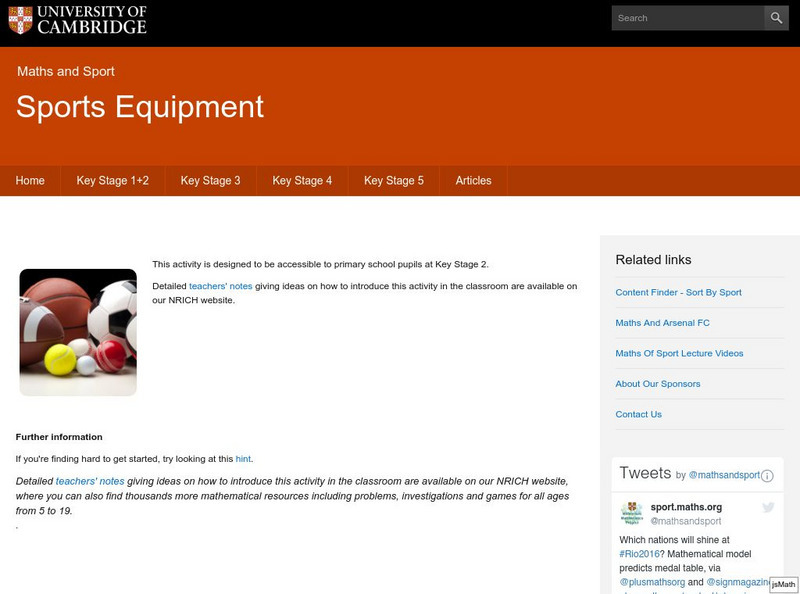The height and width of the screenshot is (594, 800).
Task: Open the Home navigation tab
Action: click(x=30, y=181)
